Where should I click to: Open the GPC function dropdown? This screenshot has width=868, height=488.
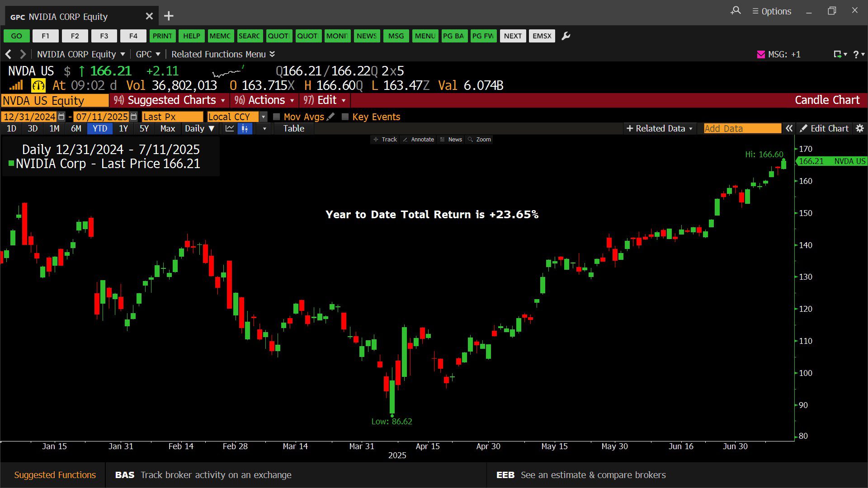148,54
